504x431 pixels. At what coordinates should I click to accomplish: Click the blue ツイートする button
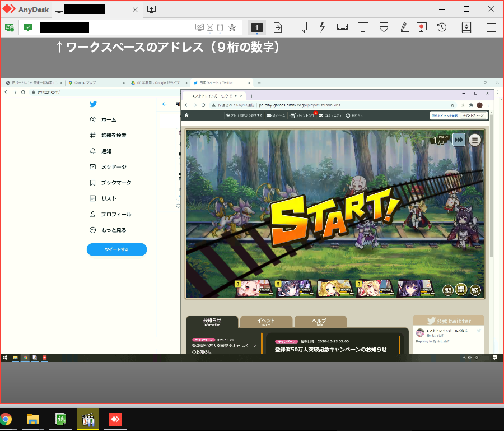(116, 249)
